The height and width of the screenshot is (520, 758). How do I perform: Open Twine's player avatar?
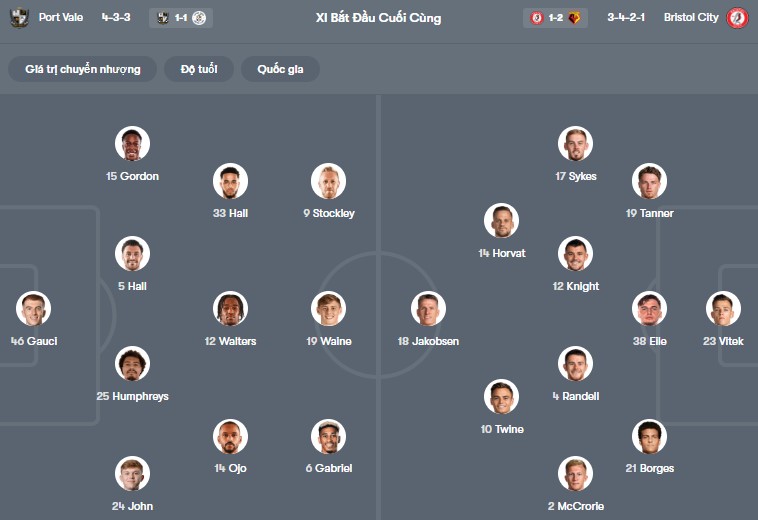pyautogui.click(x=502, y=397)
